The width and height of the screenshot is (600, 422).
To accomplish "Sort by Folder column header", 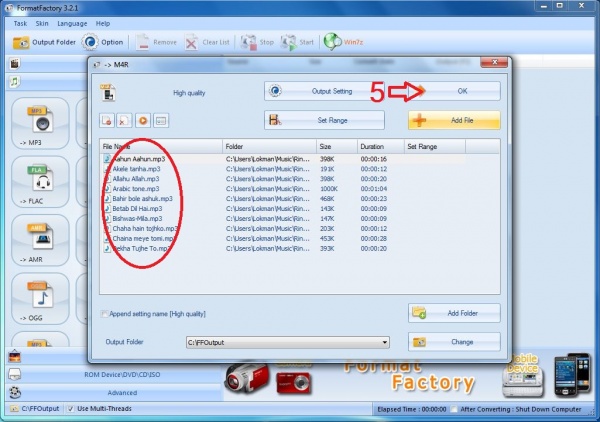I will click(269, 147).
